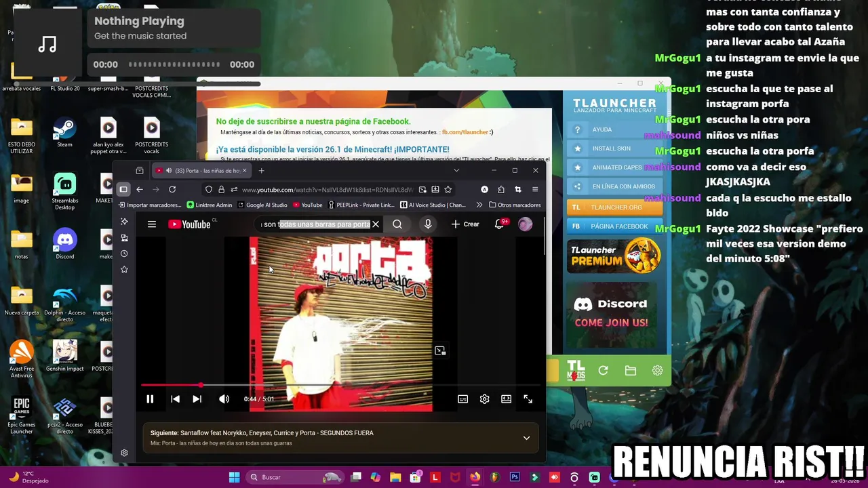Open Importar marcadores bookmark item

click(x=150, y=205)
